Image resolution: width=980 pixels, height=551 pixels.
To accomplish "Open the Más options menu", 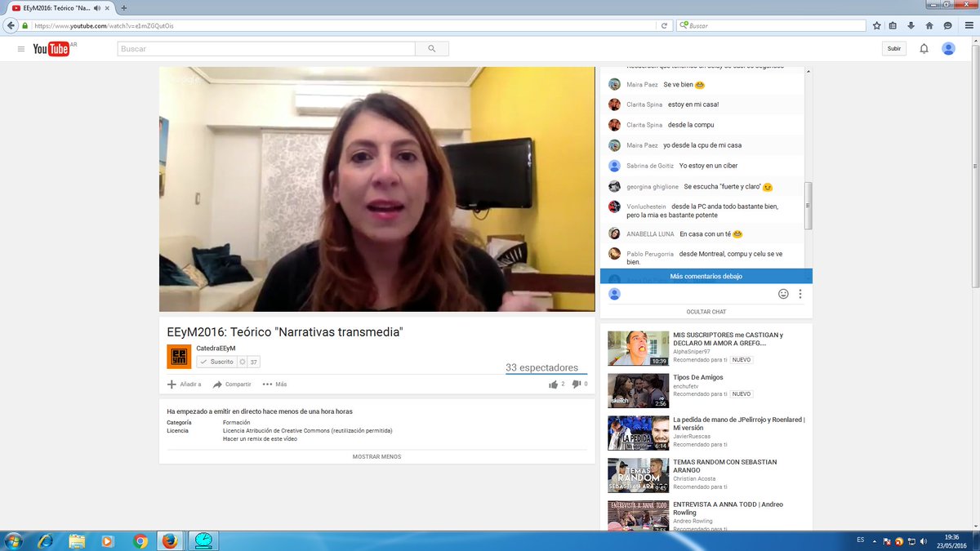I will click(x=274, y=384).
